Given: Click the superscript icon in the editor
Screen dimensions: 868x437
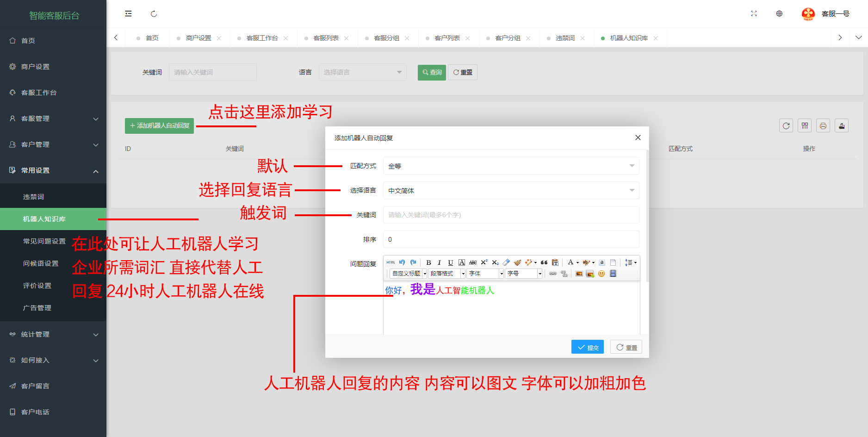Looking at the screenshot, I should pyautogui.click(x=484, y=262).
